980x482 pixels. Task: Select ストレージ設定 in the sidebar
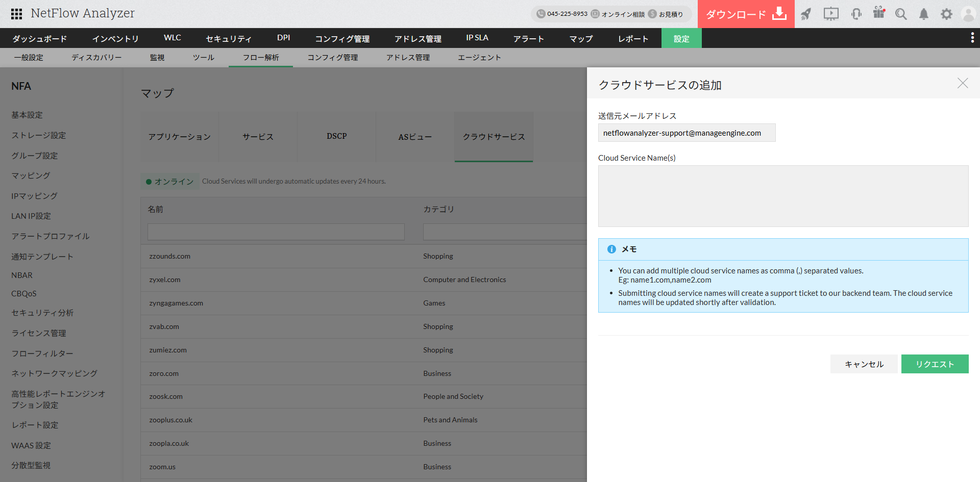39,135
